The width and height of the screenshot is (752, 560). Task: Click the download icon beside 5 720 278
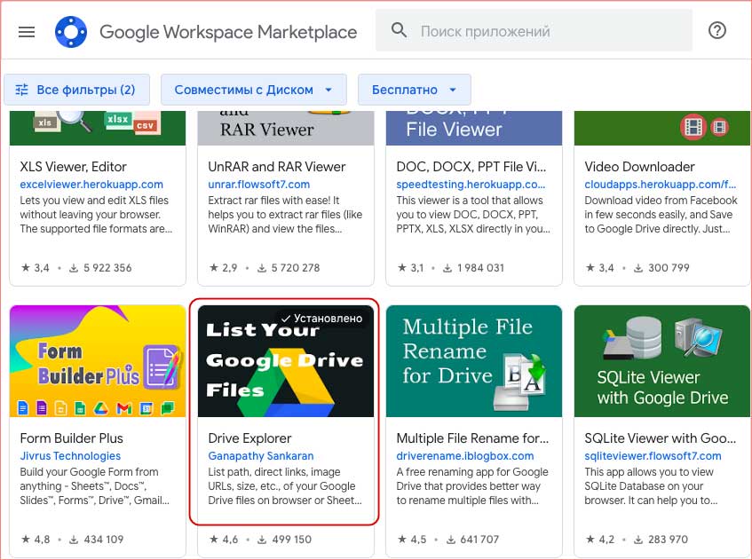pos(261,268)
